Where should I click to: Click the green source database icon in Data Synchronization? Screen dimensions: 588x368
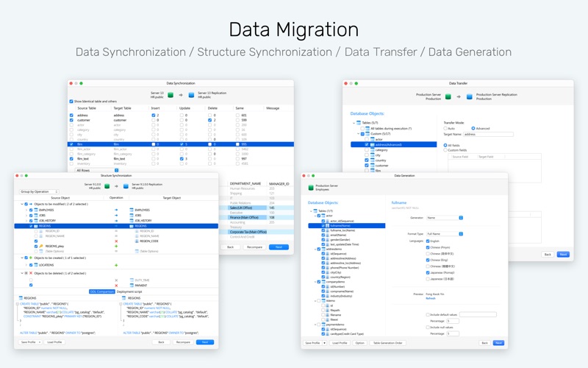[x=171, y=95]
